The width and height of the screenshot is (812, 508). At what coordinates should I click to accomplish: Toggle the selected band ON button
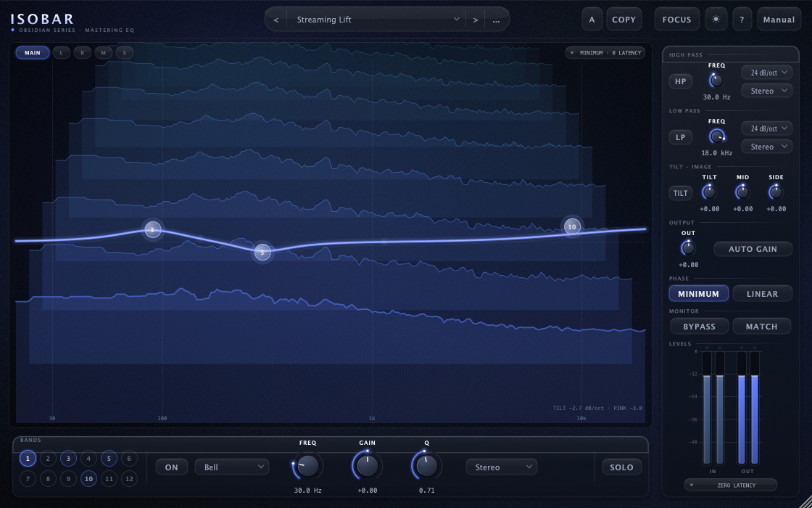171,467
